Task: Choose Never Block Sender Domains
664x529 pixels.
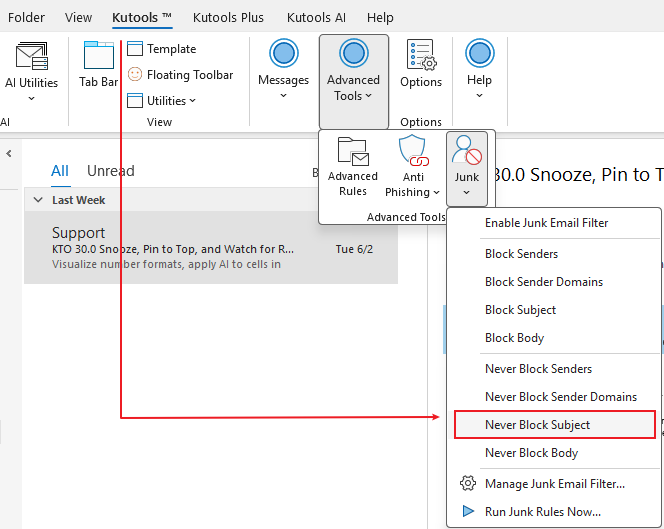Action: (554, 396)
